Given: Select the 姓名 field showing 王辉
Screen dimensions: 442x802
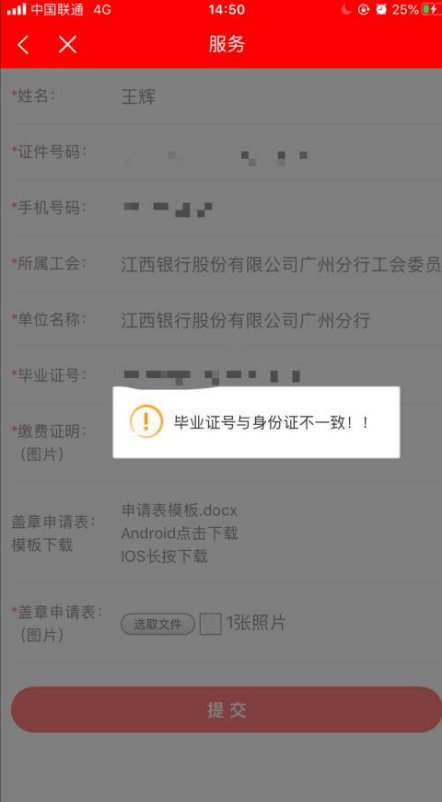Looking at the screenshot, I should click(221, 96).
